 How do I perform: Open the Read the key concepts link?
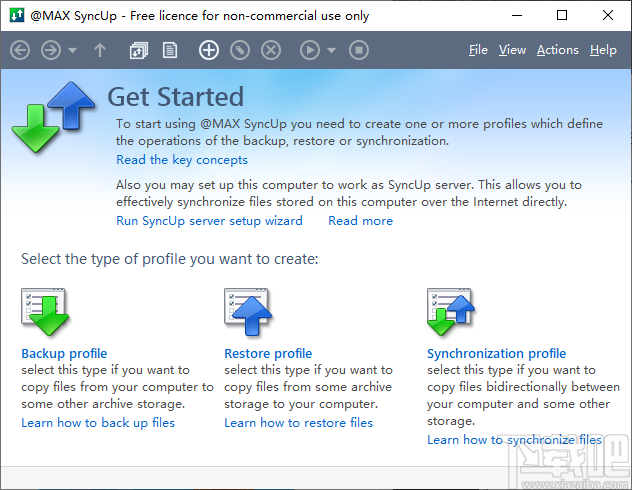pos(182,160)
